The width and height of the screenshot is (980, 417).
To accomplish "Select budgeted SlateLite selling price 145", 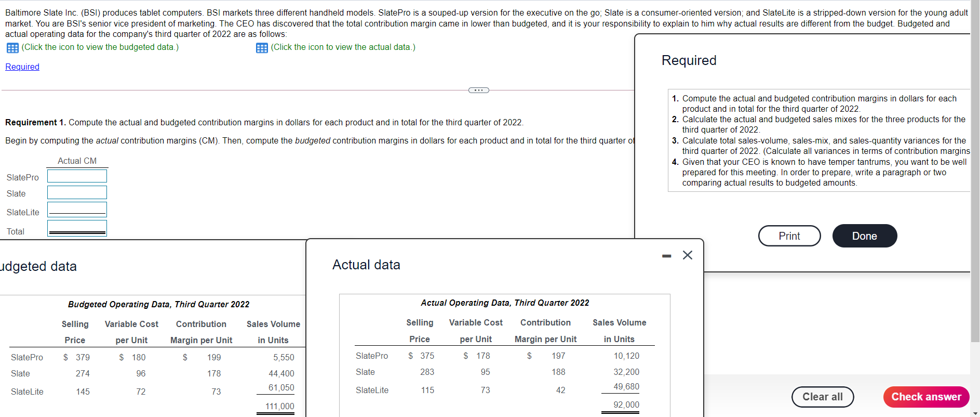I will pos(83,392).
